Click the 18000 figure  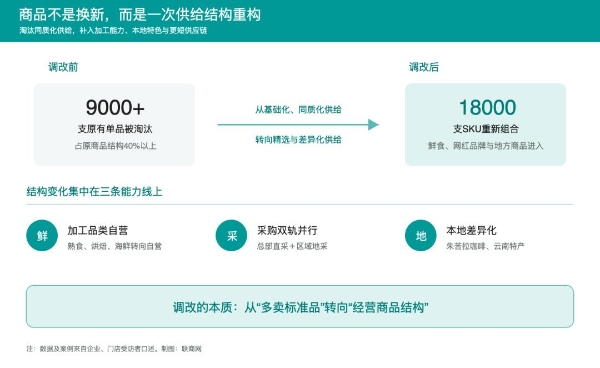tap(488, 107)
